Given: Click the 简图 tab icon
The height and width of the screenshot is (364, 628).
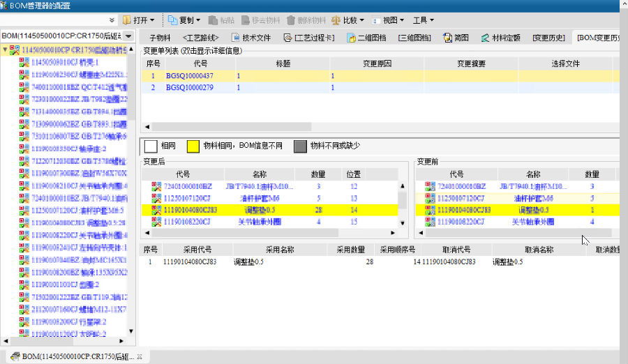Looking at the screenshot, I should [x=447, y=38].
